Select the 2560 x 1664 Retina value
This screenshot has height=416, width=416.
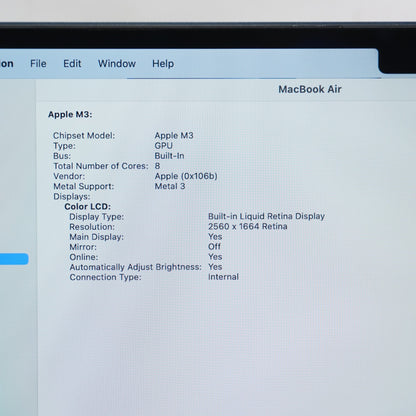[x=248, y=226]
